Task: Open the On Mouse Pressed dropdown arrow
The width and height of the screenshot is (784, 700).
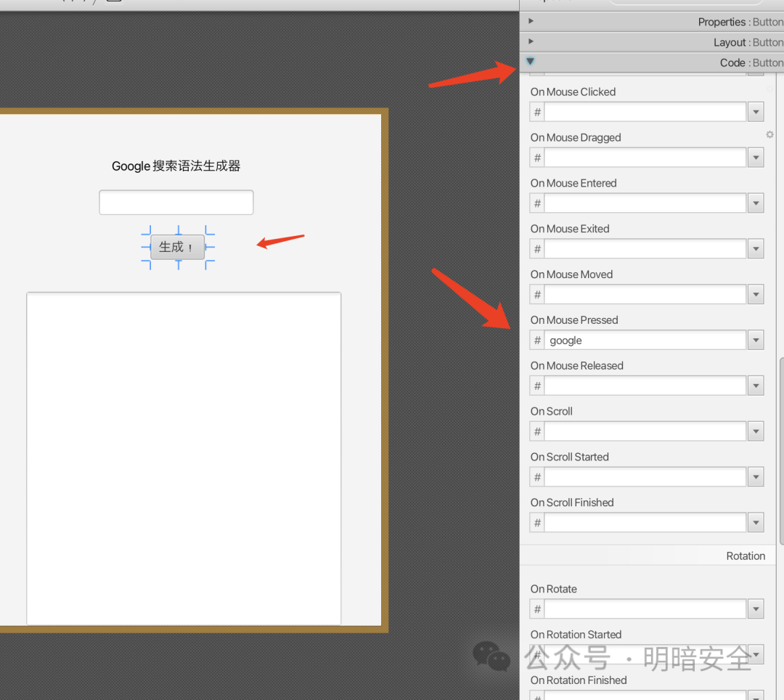Action: [756, 340]
